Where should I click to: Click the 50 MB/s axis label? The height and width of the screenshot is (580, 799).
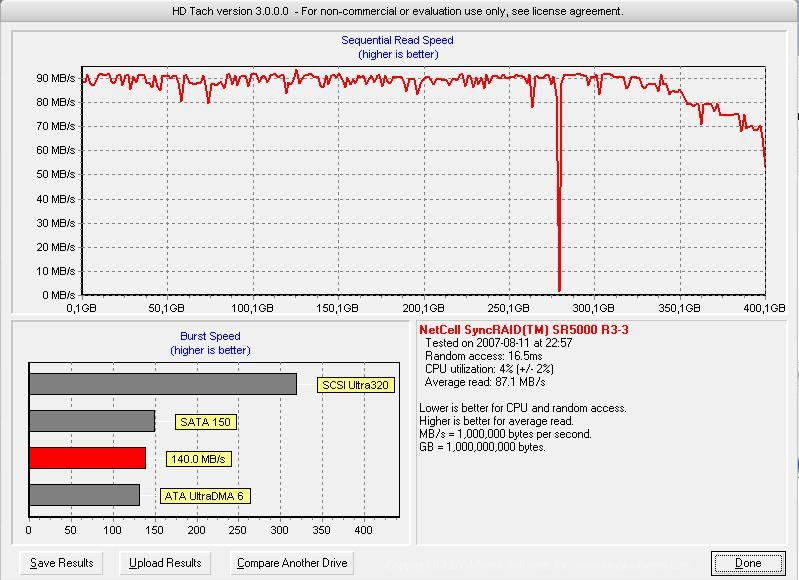pyautogui.click(x=56, y=174)
